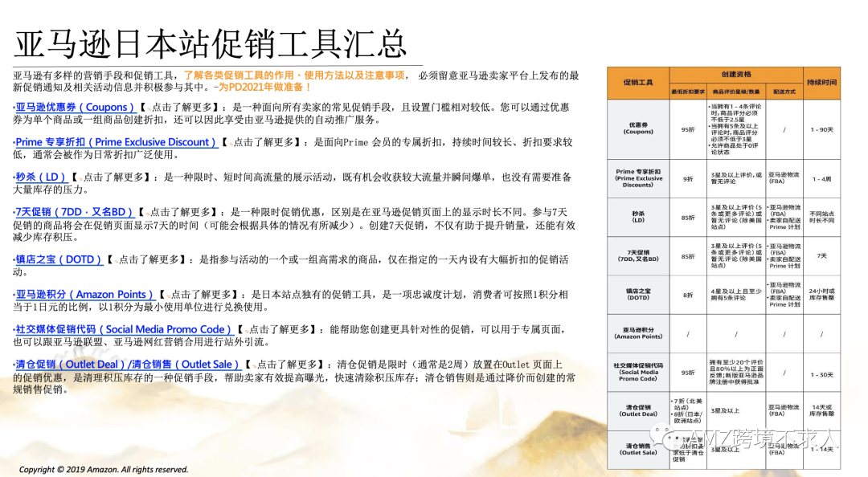Open the 7天促销 (7DD·又名BD) link
868x477 pixels.
(74, 212)
